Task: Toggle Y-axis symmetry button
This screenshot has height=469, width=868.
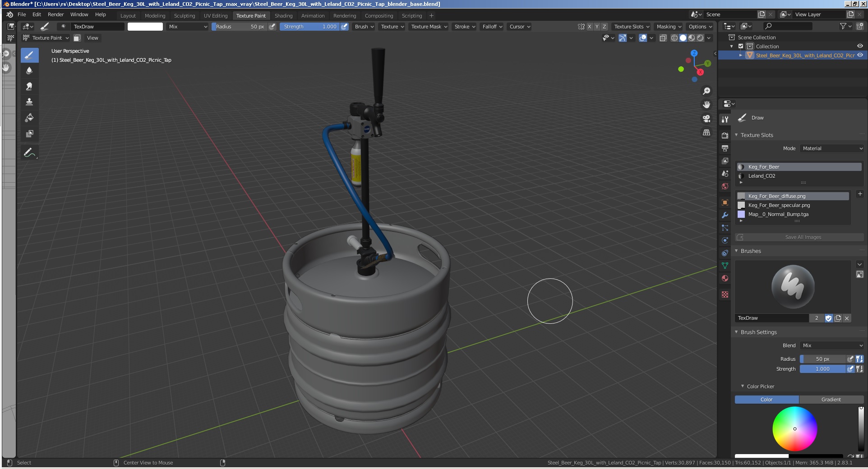Action: point(597,27)
